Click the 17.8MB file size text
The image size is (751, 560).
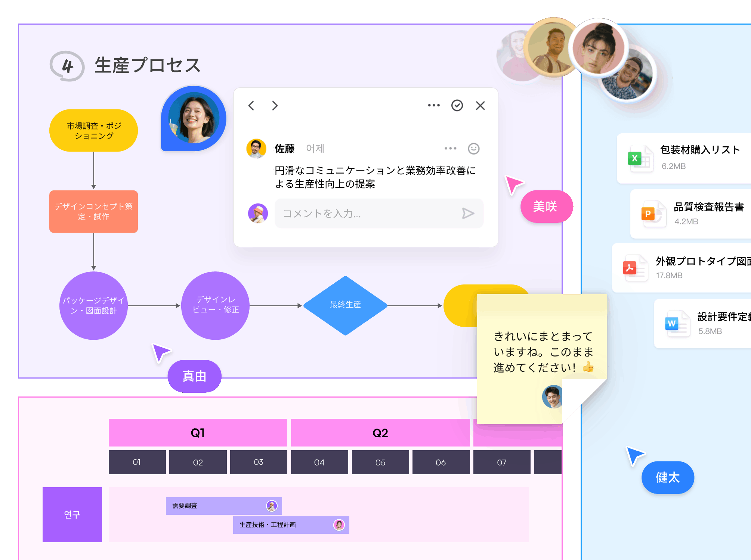[x=669, y=276]
